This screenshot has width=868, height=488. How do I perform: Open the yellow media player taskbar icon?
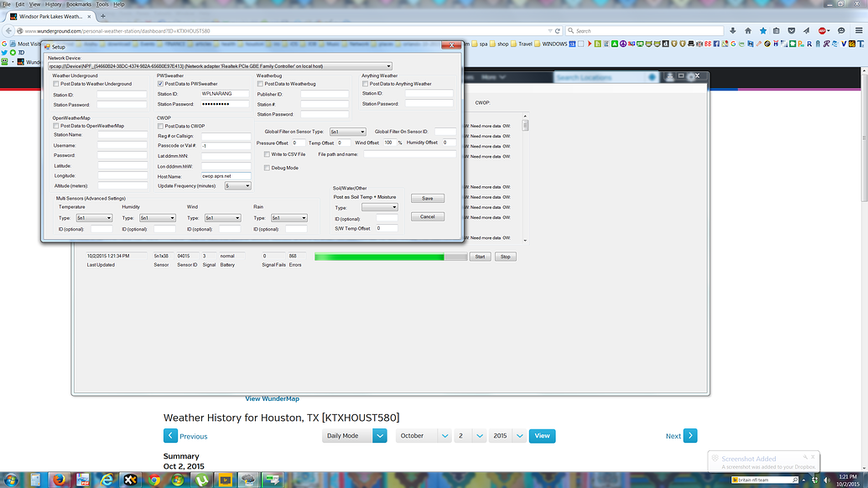pyautogui.click(x=226, y=480)
